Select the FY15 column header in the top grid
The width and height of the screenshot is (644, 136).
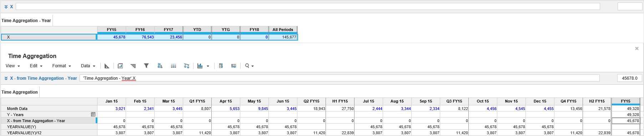tap(111, 30)
